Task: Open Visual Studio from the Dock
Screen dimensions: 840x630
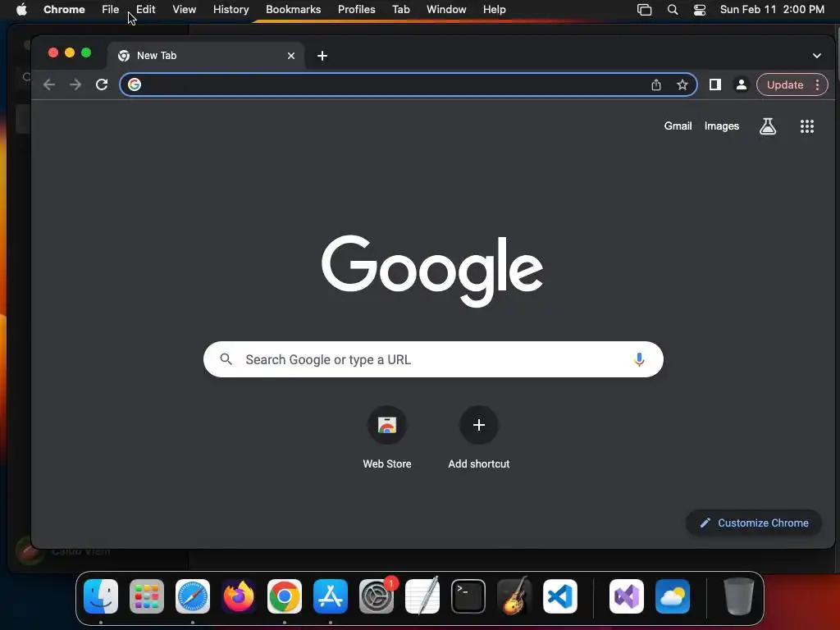Action: 626,596
